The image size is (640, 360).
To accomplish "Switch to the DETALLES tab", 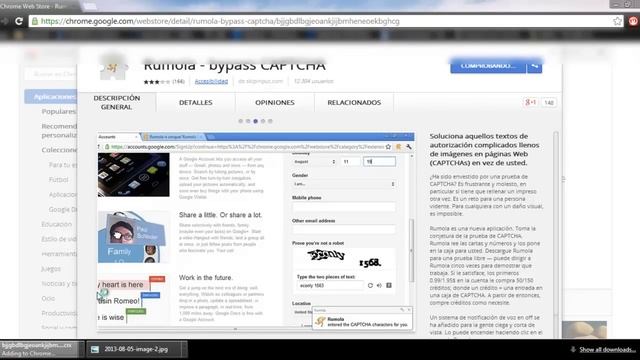I will 196,102.
